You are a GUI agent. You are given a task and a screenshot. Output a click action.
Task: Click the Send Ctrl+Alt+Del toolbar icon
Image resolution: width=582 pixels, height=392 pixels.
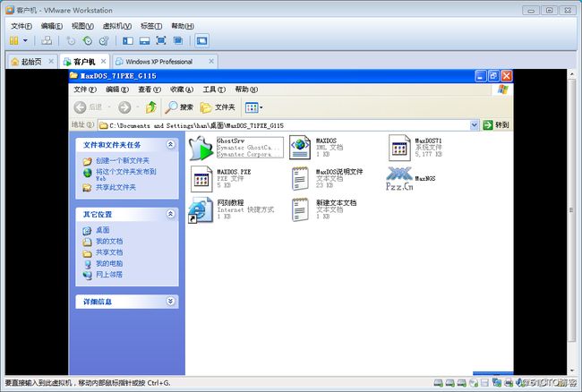pyautogui.click(x=47, y=40)
